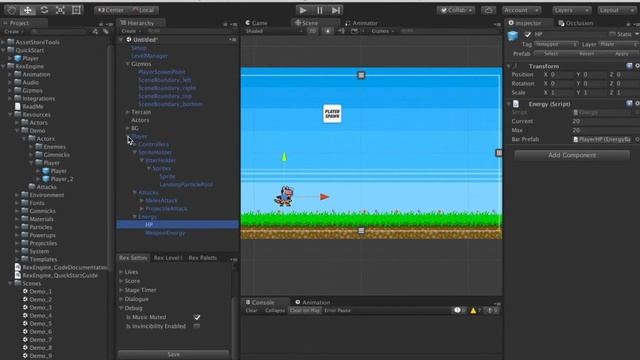
Task: Select the Rect transform tool
Action: [76, 10]
